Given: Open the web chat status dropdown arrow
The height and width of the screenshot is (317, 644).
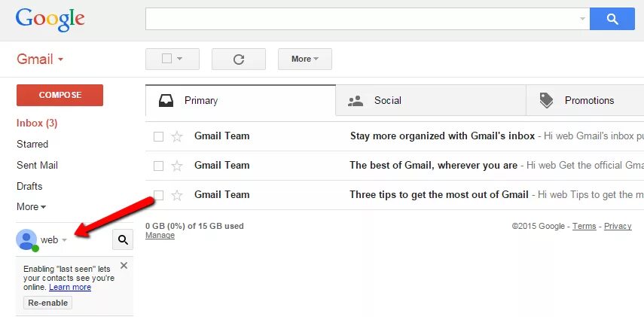Looking at the screenshot, I should click(64, 240).
